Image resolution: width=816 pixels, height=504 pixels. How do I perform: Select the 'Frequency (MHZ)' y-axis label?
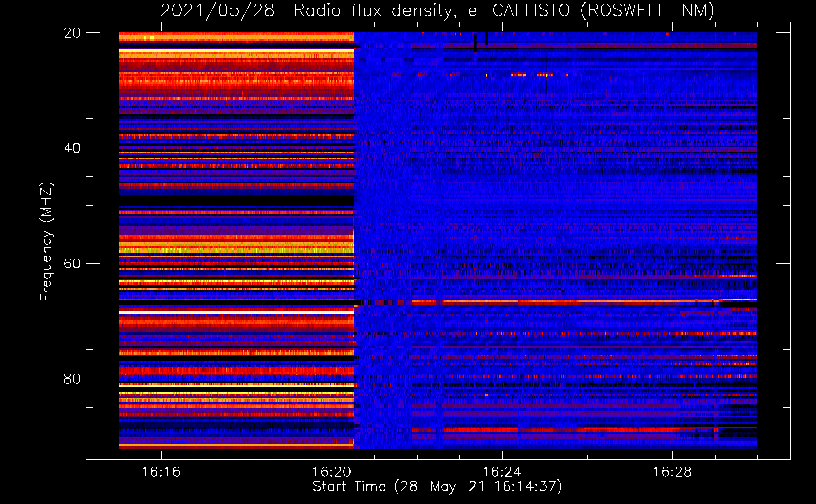coord(46,242)
